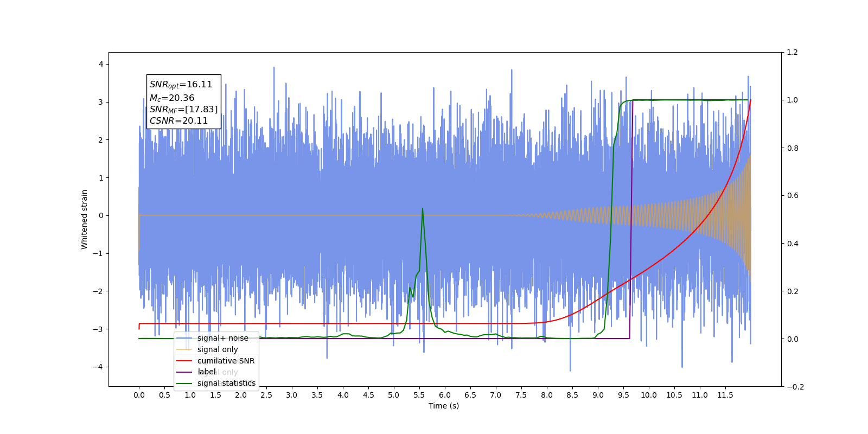
Task: Click the 1.0 tick on the right axis
Action: [x=792, y=100]
